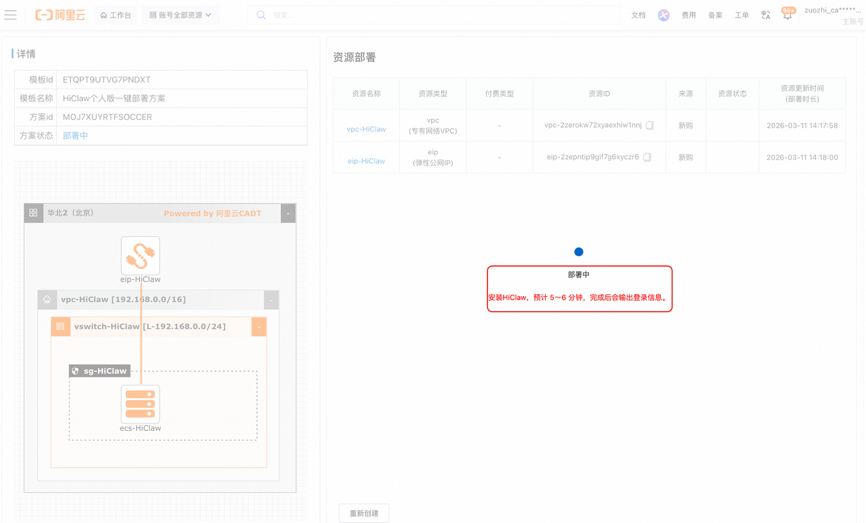Click the vswitch-HiClaw header icon

pyautogui.click(x=60, y=326)
